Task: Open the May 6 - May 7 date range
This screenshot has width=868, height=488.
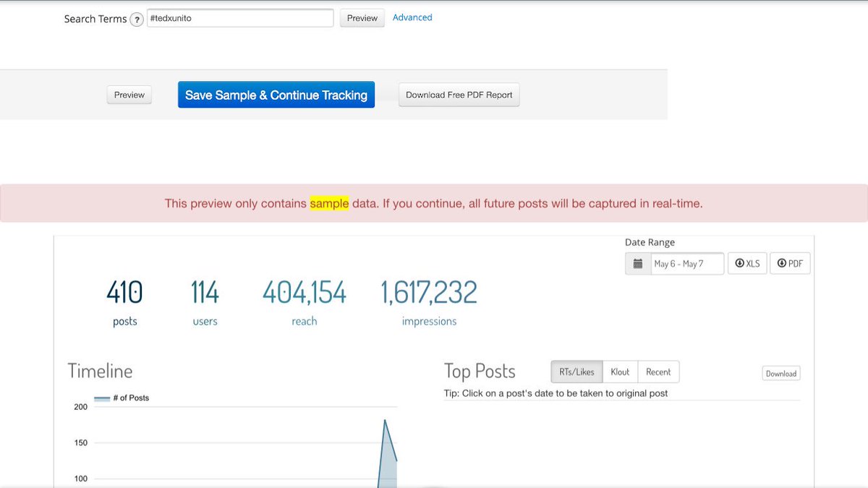Action: pos(687,264)
